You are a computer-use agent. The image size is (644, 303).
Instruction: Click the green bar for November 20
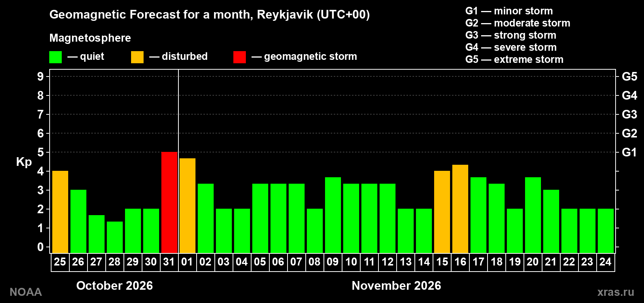pyautogui.click(x=533, y=215)
